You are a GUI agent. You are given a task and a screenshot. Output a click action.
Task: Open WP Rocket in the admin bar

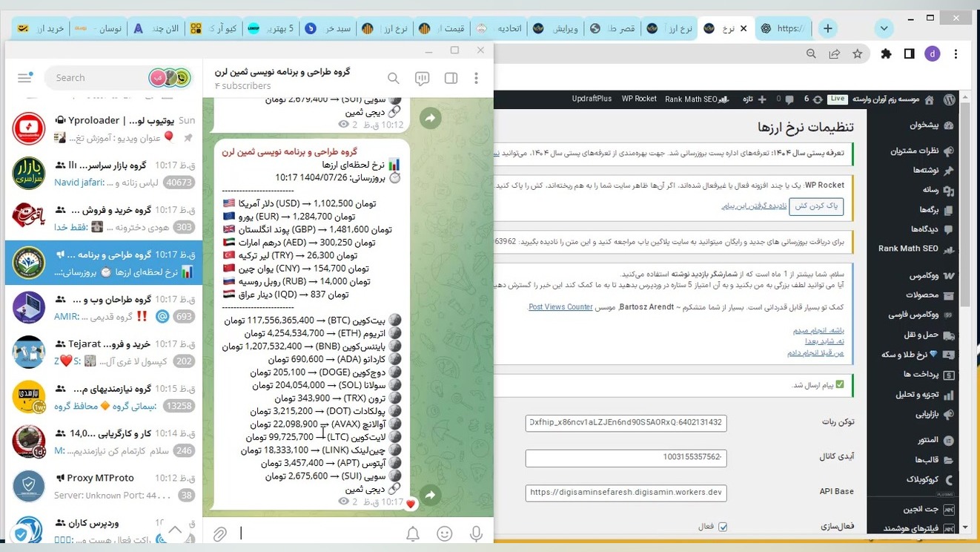pyautogui.click(x=639, y=99)
